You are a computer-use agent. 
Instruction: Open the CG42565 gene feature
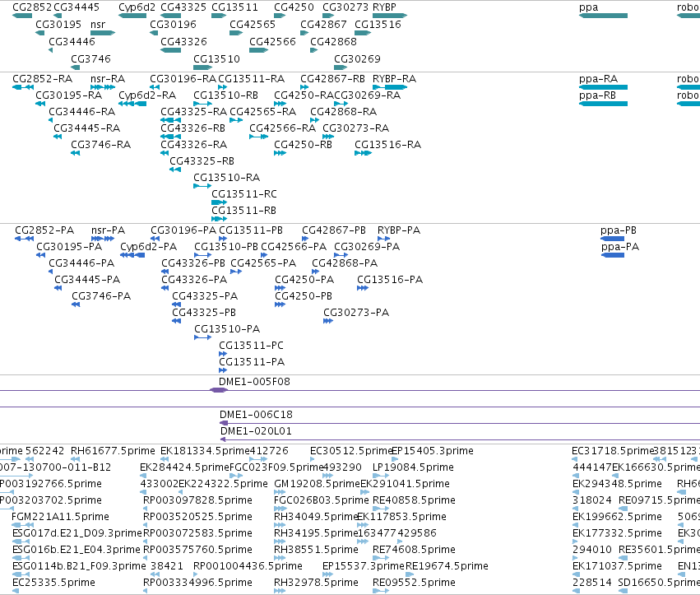click(236, 33)
